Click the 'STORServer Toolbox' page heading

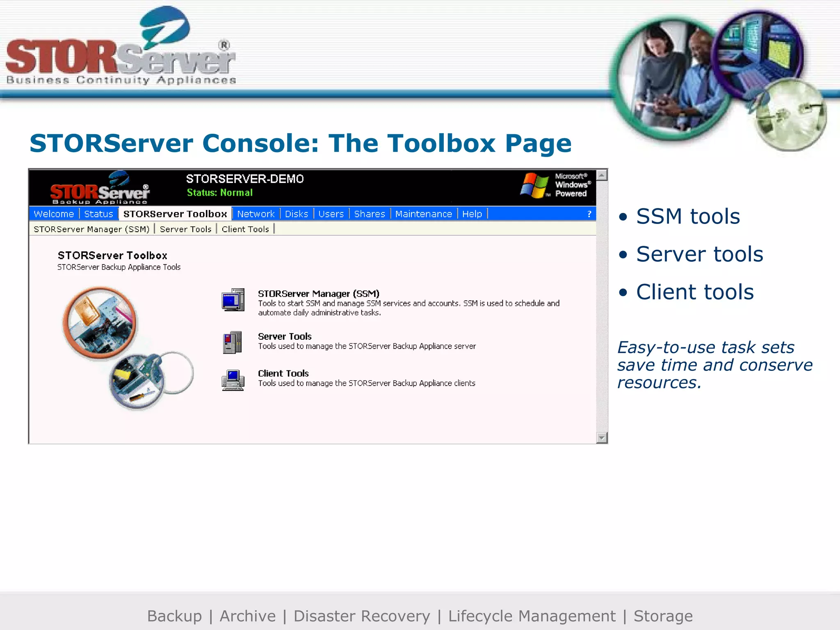(x=112, y=256)
